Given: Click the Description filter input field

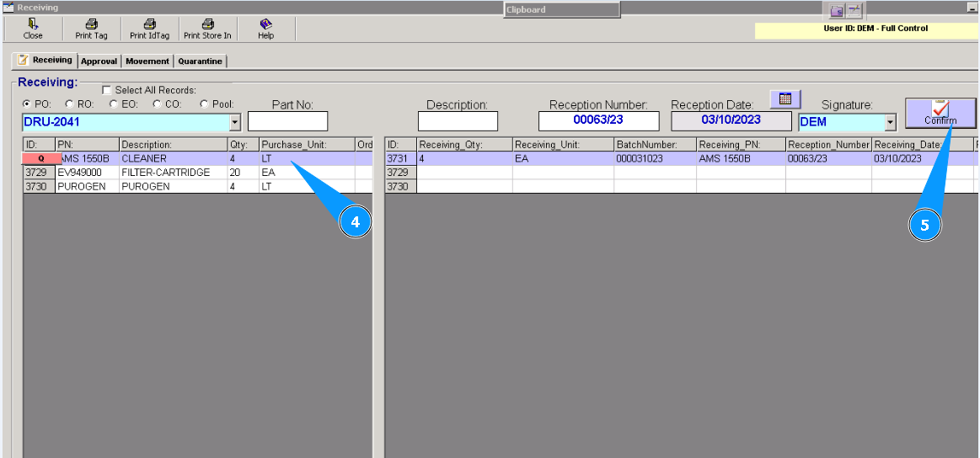Looking at the screenshot, I should point(458,121).
